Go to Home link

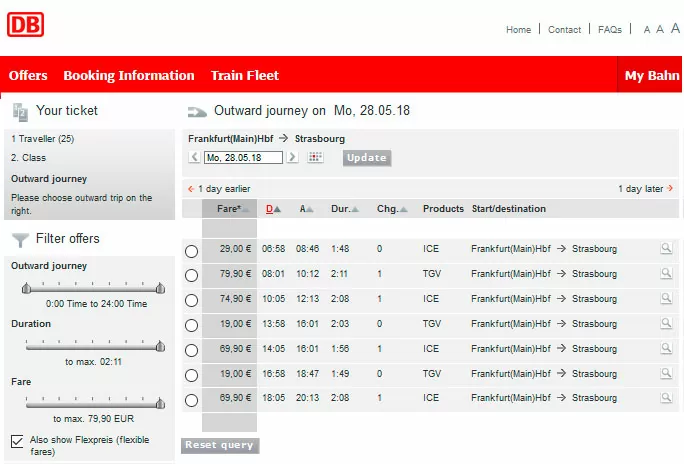coord(518,30)
